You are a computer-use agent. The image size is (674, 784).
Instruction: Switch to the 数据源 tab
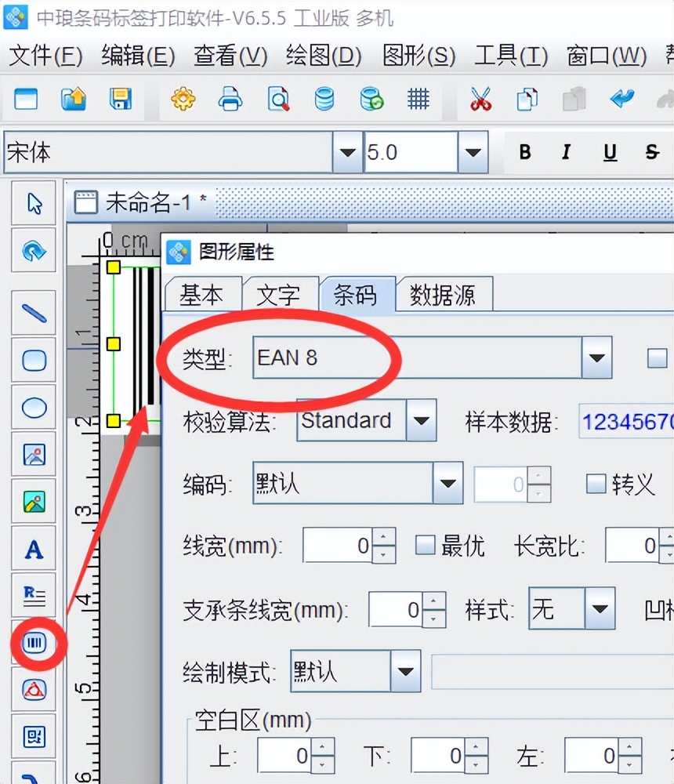pos(444,294)
